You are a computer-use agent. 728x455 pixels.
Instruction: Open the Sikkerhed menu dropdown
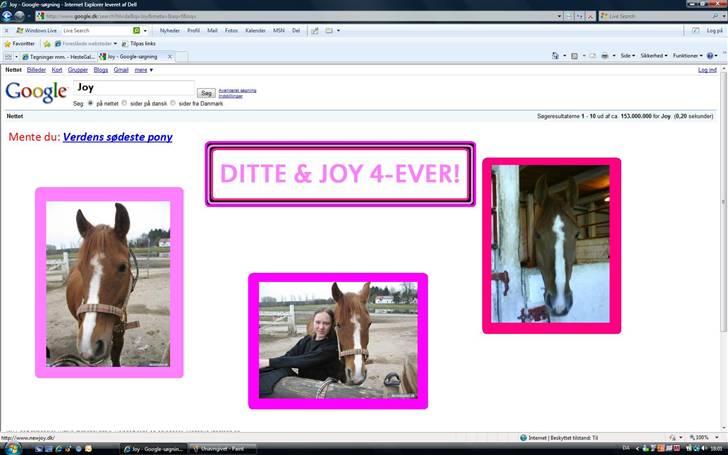point(654,56)
